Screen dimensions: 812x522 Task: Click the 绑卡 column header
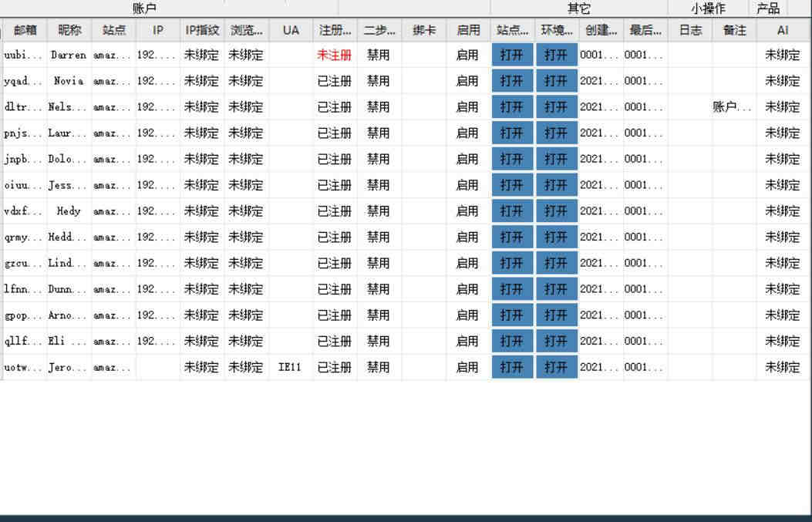[424, 30]
